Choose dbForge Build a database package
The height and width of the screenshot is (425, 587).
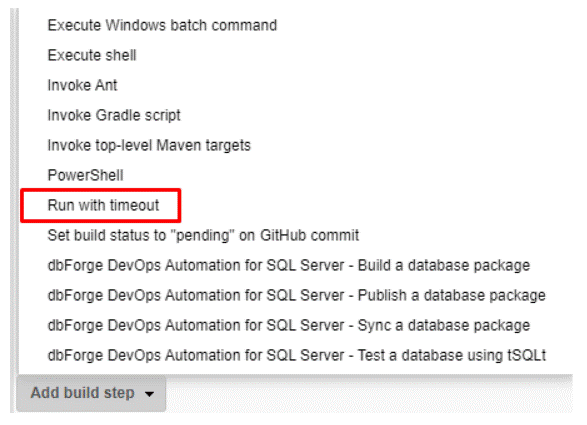289,265
